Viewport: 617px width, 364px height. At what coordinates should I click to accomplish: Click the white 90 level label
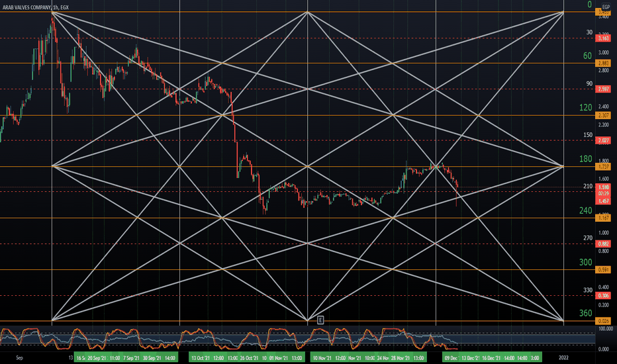589,83
